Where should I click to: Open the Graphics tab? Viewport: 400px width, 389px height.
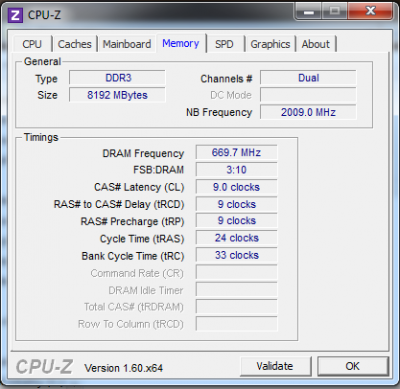click(270, 44)
